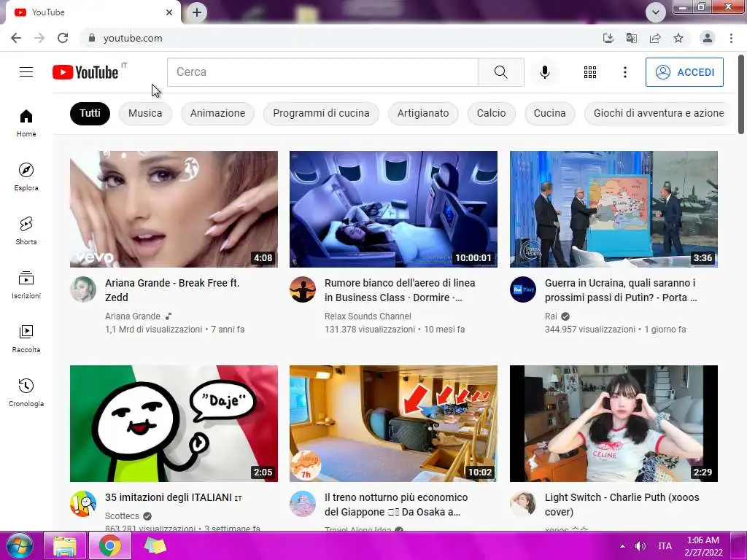
Task: Click the YouTube logo
Action: (x=86, y=72)
